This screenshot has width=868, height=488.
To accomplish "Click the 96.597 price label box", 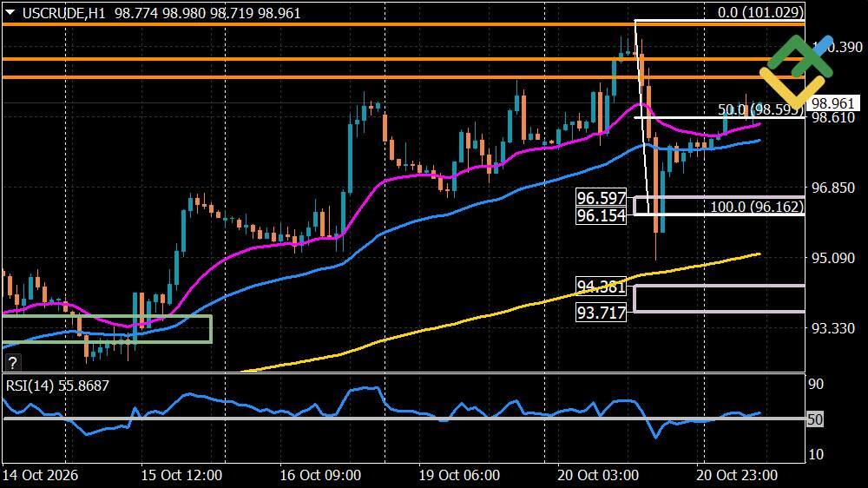I will tap(602, 198).
